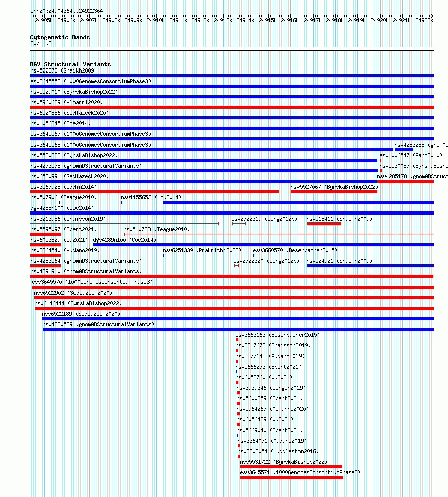Click esv1006547 (Pang2010) variant label
This screenshot has width=448, height=497.
click(411, 155)
